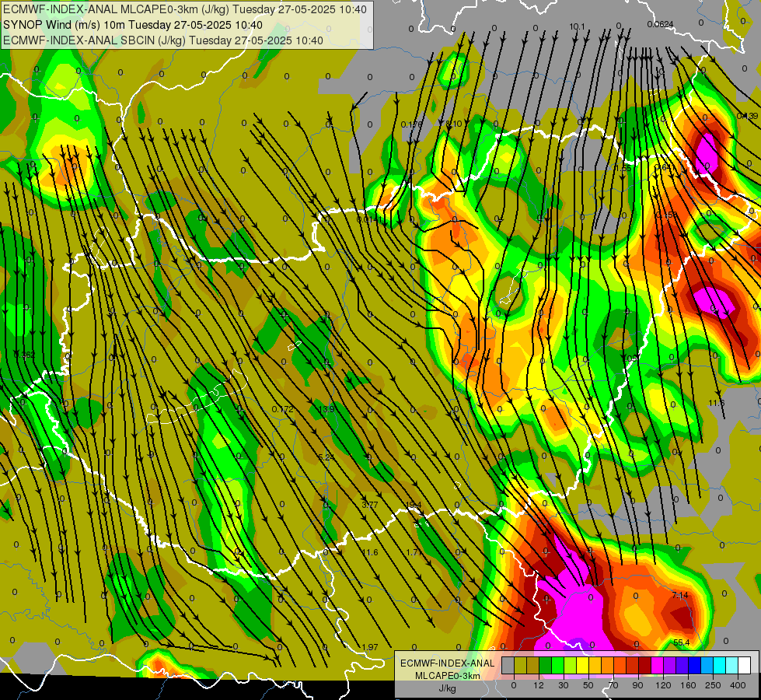Image resolution: width=761 pixels, height=700 pixels.
Task: Click the '0.362' map value
Action: 24,355
